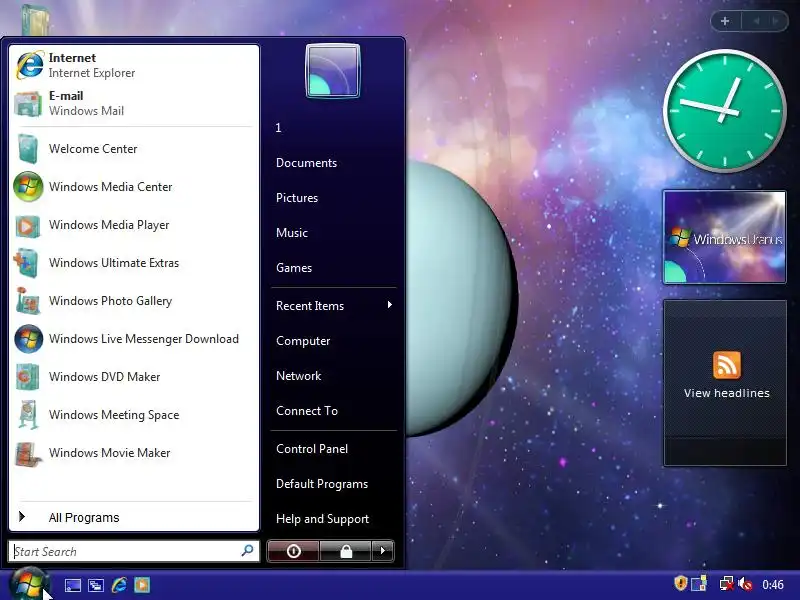Open Control Panel
Viewport: 800px width, 600px height.
pos(333,449)
